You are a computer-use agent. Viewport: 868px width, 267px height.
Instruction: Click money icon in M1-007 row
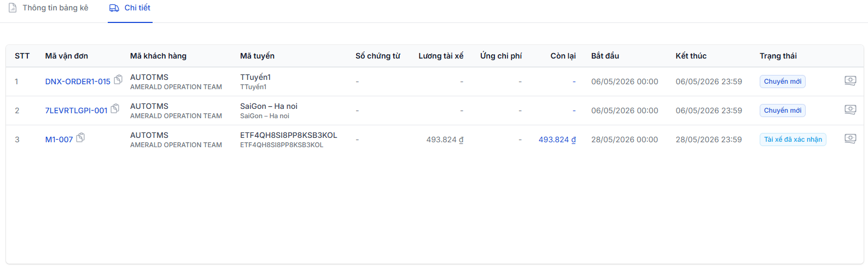[850, 138]
